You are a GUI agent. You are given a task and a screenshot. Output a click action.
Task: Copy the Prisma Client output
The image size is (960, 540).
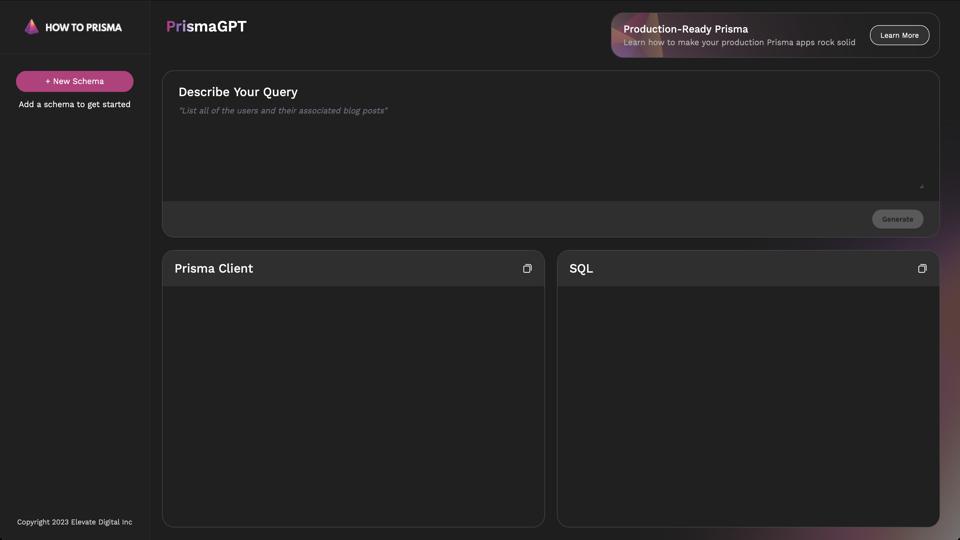point(527,269)
